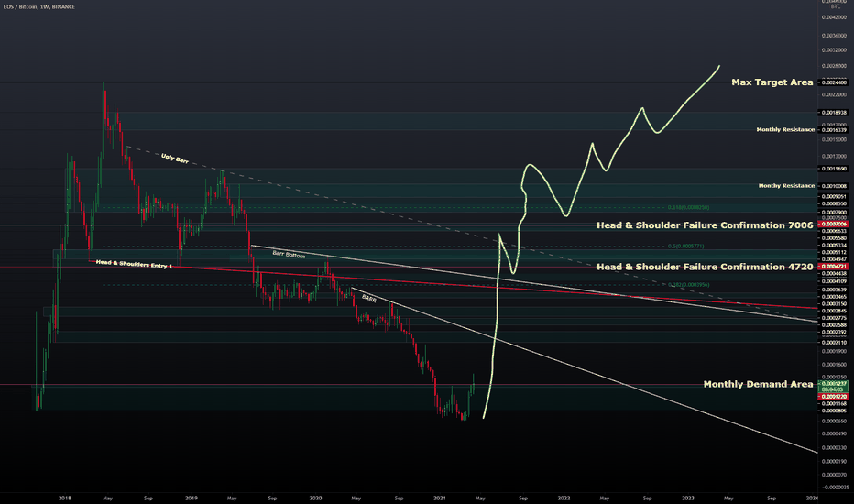Click the 0.618(0.0008250) Fibonacci level label
The image size is (854, 504).
click(688, 208)
